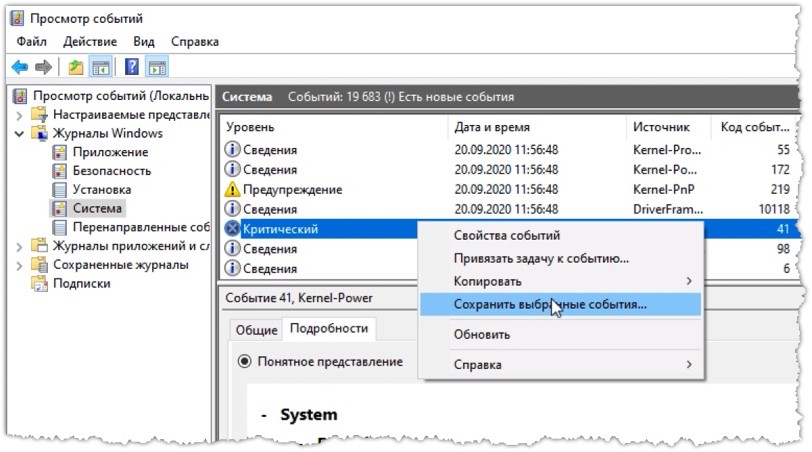This screenshot has width=812, height=452.
Task: Open the Действие menu
Action: pyautogui.click(x=90, y=41)
